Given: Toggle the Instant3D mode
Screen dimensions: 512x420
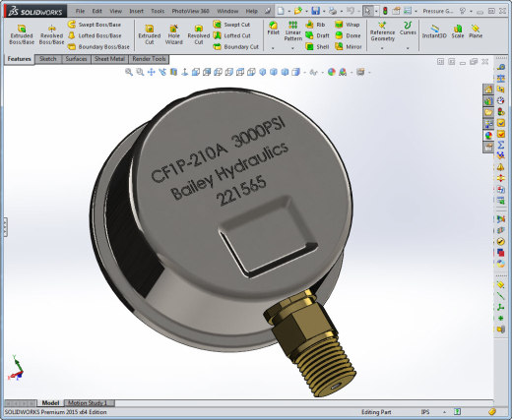Looking at the screenshot, I should tap(434, 31).
